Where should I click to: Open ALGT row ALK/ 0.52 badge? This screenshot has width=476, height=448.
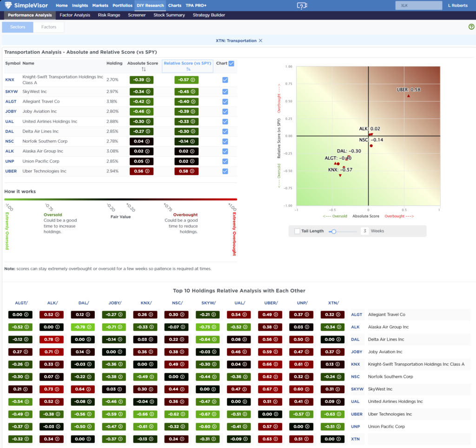[52, 315]
